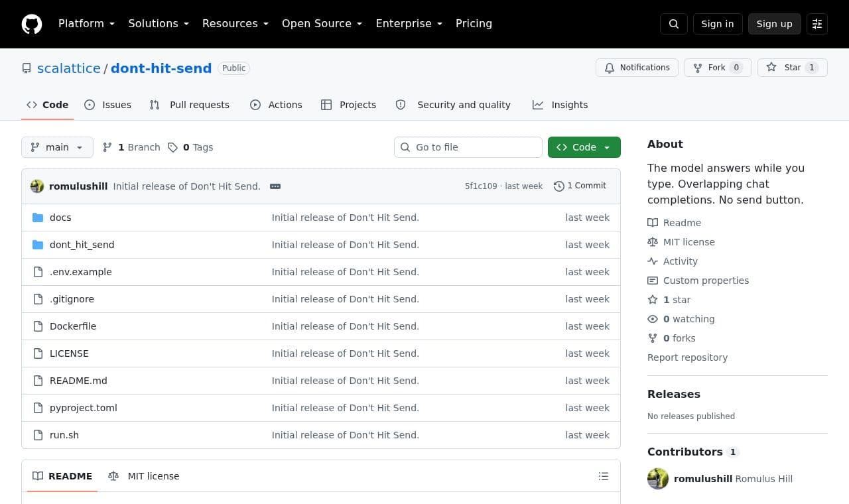Image resolution: width=849 pixels, height=504 pixels.
Task: Expand the Platform menu
Action: click(x=86, y=24)
